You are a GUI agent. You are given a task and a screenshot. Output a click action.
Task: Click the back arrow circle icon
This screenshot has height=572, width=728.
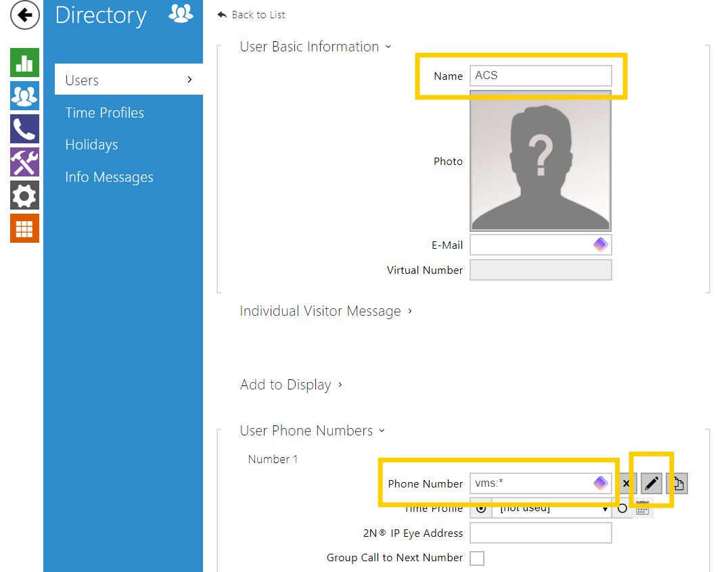[24, 16]
